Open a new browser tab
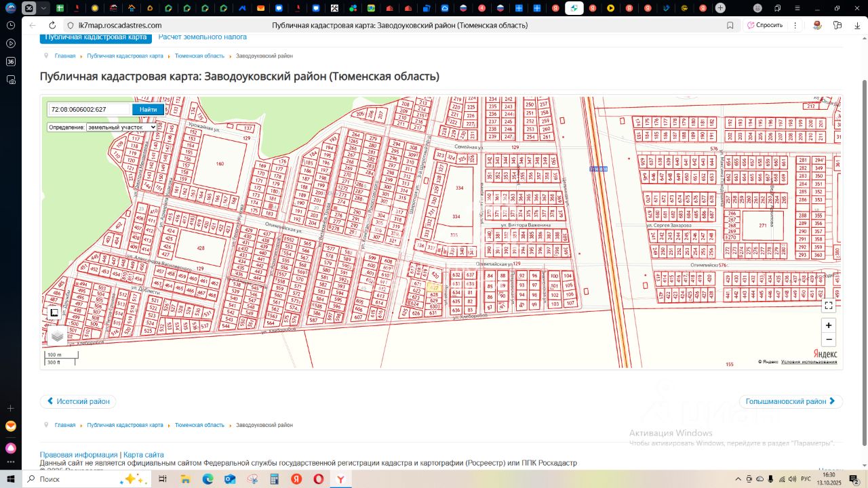868x488 pixels. (x=720, y=8)
